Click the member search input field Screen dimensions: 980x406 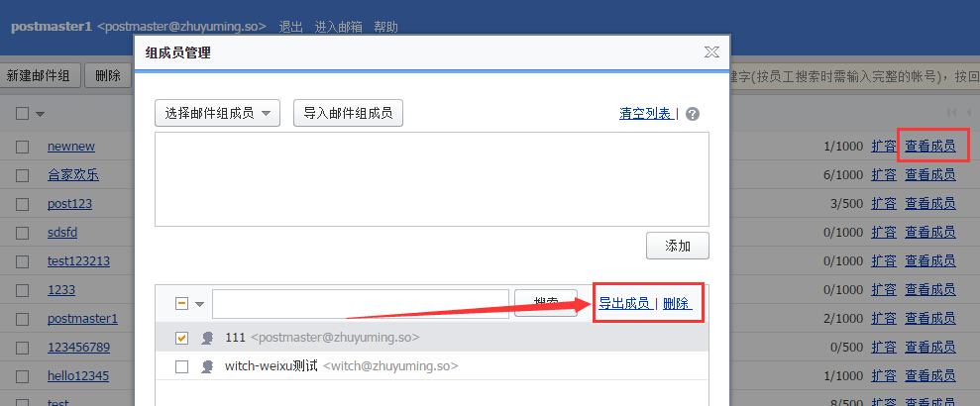point(361,304)
